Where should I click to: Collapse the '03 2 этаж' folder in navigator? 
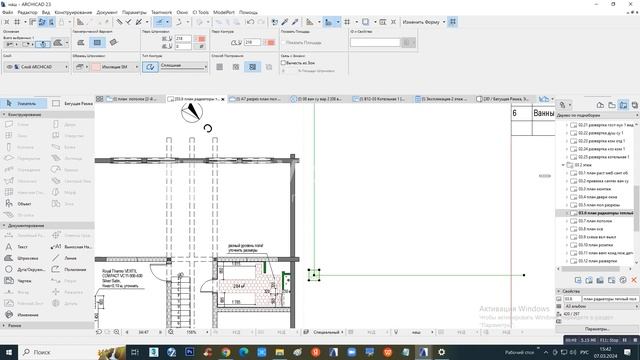point(563,165)
